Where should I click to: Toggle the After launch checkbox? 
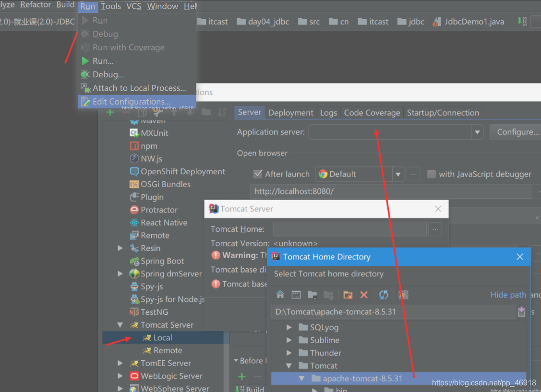[x=258, y=174]
